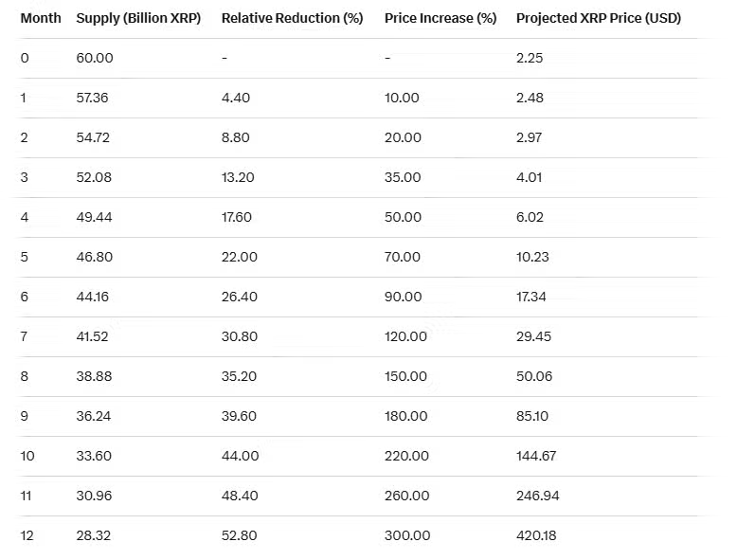
Task: Click the price increase value 260.00
Action: 406,496
